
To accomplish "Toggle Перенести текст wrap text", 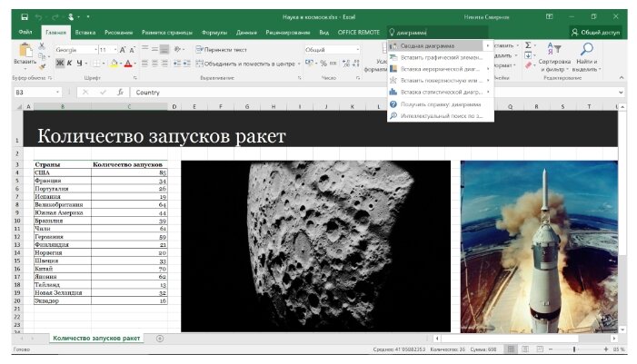I will 222,50.
